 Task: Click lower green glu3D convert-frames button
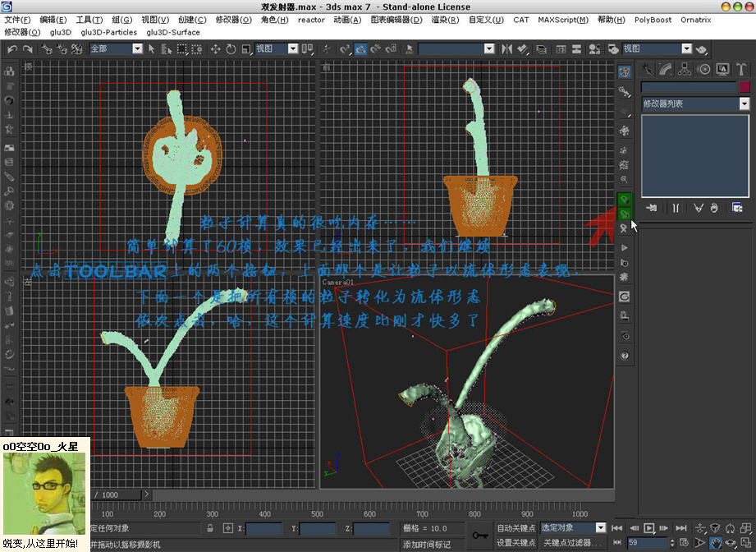(625, 214)
